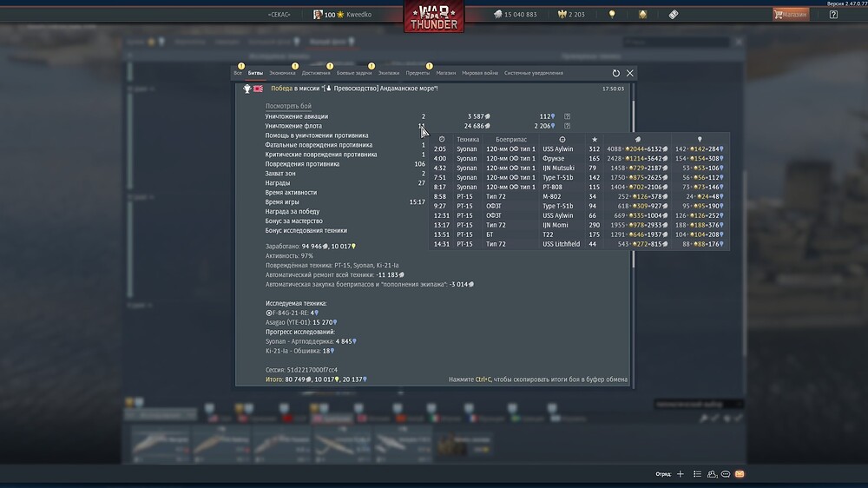Open the Магазин shop button at top

[791, 15]
